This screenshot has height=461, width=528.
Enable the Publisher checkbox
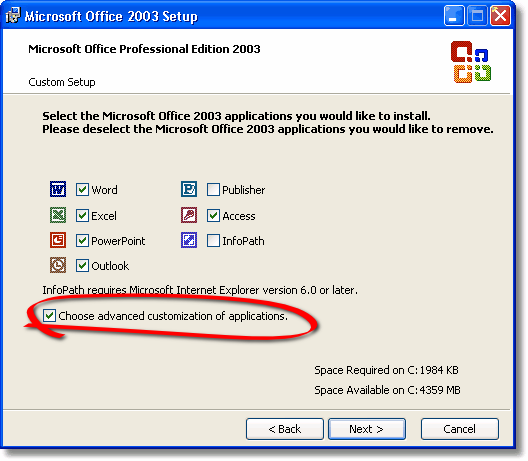pos(213,190)
